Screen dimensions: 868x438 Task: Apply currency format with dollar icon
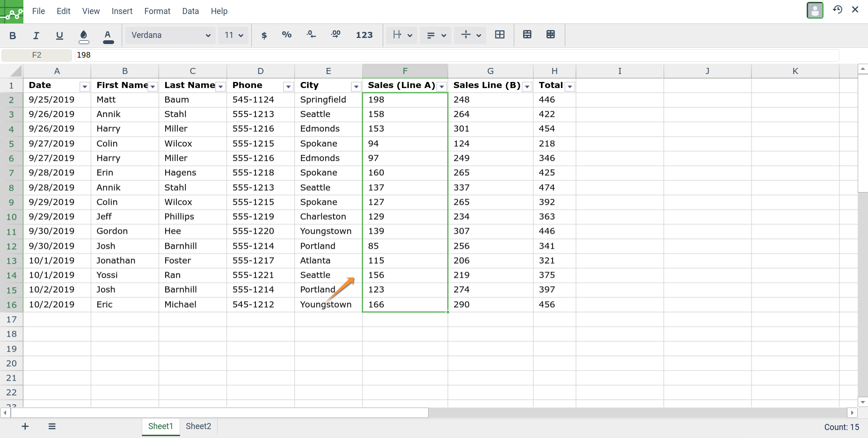point(264,35)
